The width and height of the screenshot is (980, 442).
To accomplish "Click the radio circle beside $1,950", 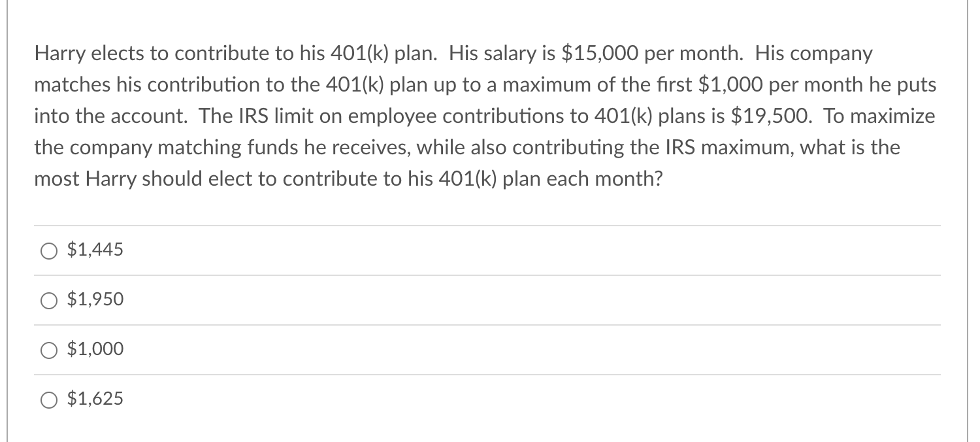I will click(49, 299).
